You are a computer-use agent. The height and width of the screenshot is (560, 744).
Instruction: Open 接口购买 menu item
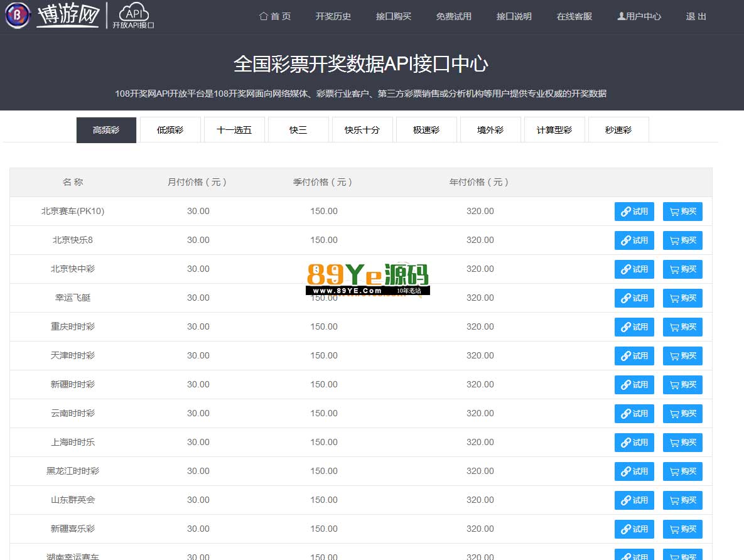click(x=394, y=16)
